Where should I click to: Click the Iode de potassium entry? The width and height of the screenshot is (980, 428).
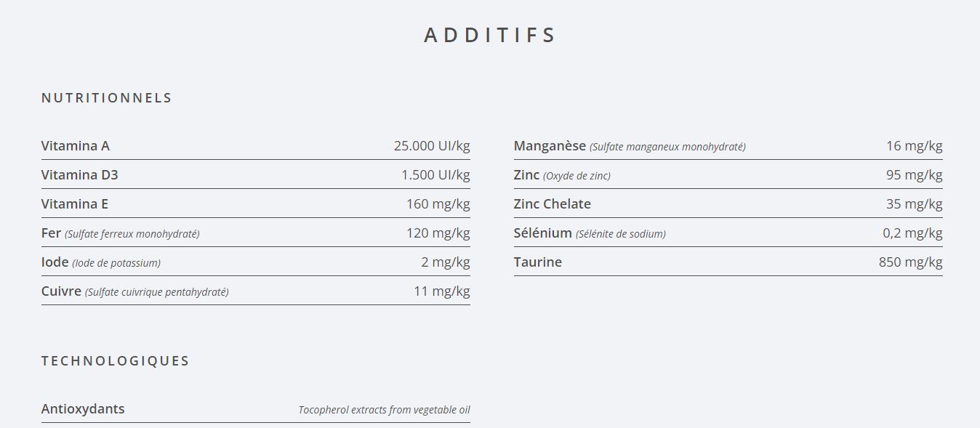point(101,262)
